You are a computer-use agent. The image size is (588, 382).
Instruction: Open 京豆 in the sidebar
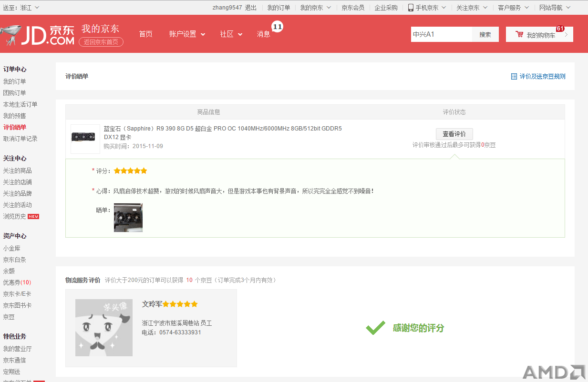click(x=9, y=317)
